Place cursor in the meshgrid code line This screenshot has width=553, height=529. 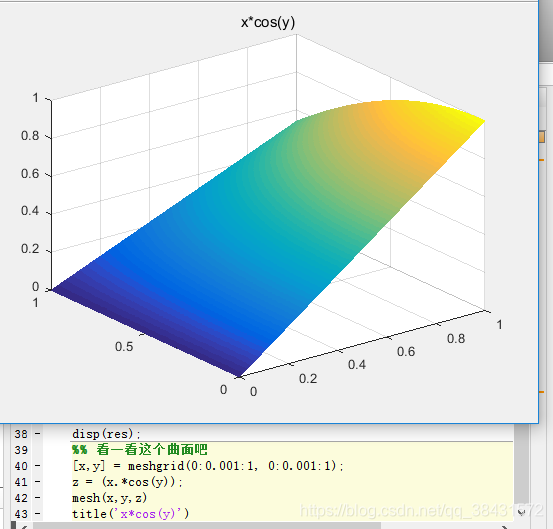point(208,466)
